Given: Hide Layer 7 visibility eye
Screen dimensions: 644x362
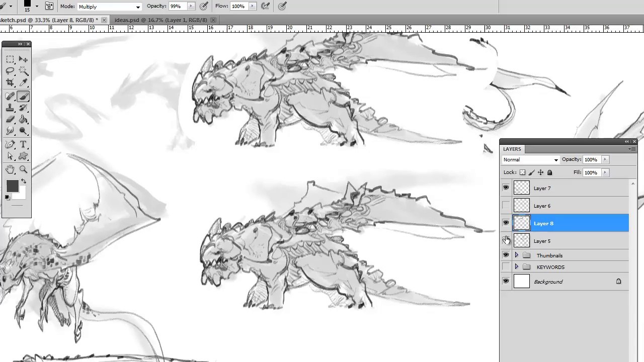Looking at the screenshot, I should click(506, 188).
